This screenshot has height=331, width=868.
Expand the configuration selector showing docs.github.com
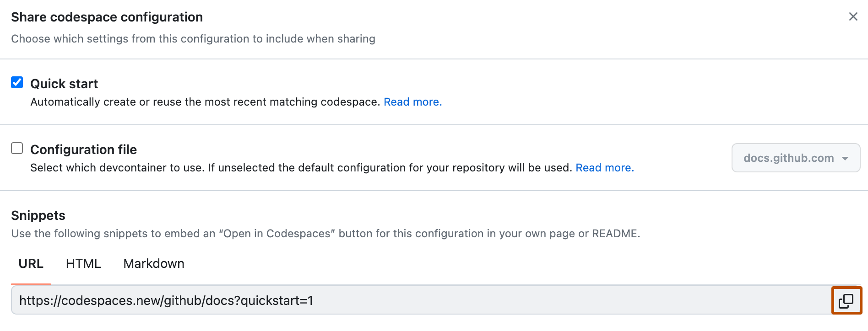[795, 158]
